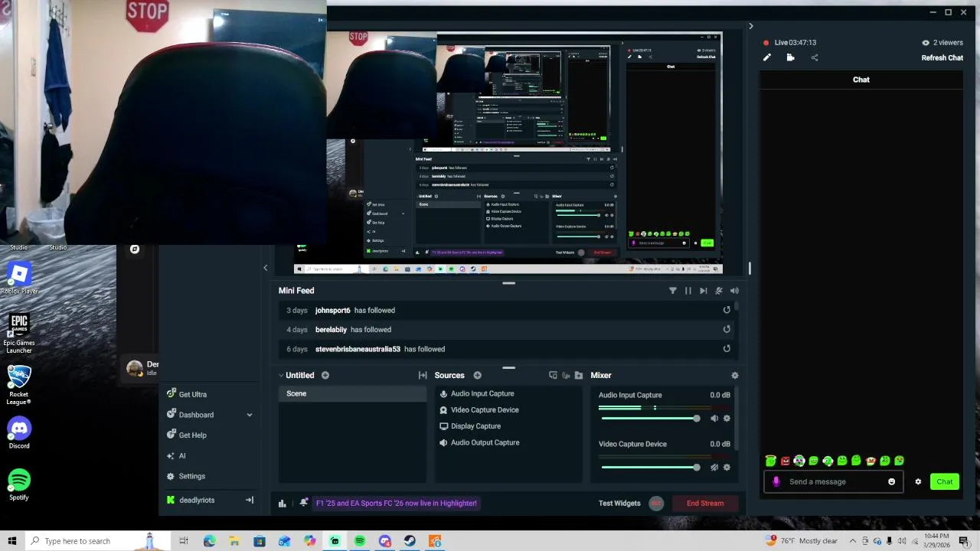
Task: Add a new scene with plus icon
Action: [325, 376]
